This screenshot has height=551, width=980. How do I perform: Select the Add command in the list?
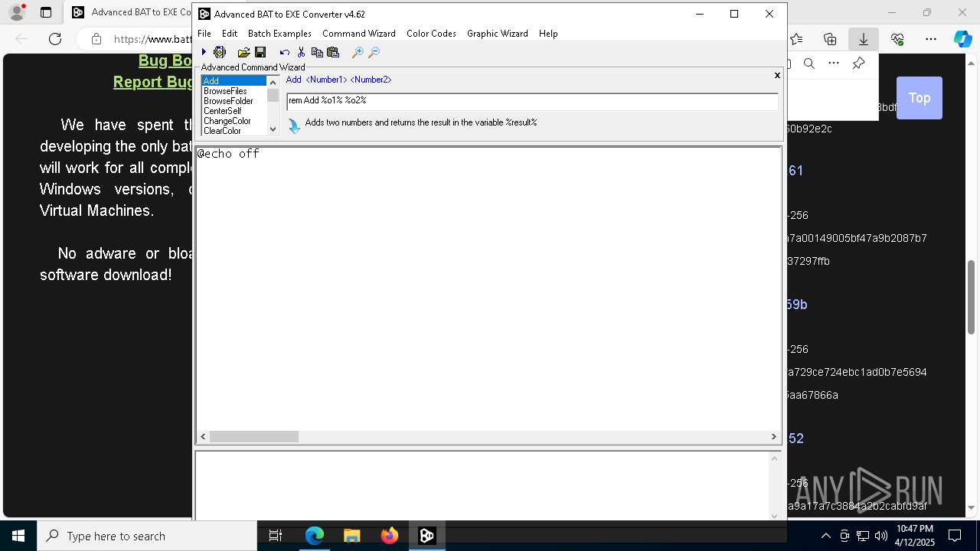click(x=234, y=81)
